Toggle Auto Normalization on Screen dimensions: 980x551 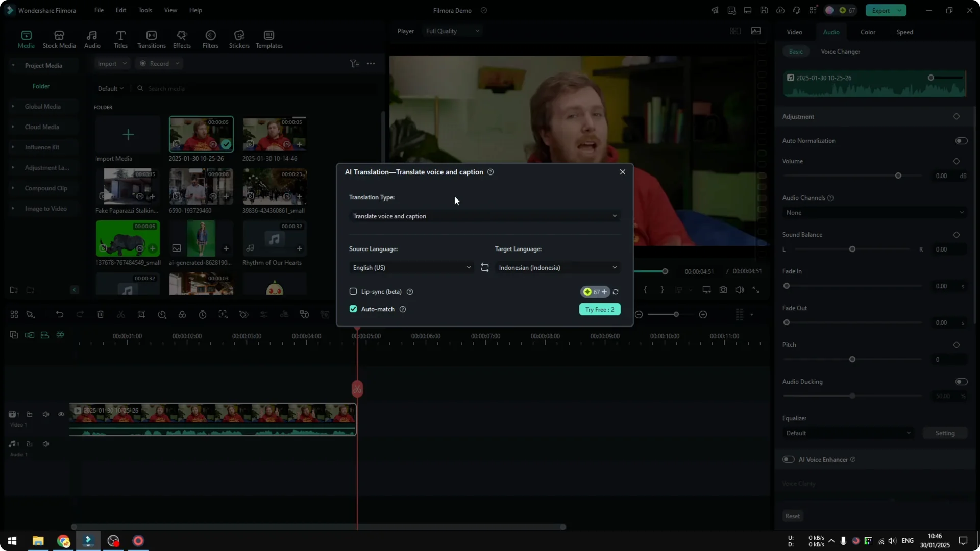coord(961,140)
